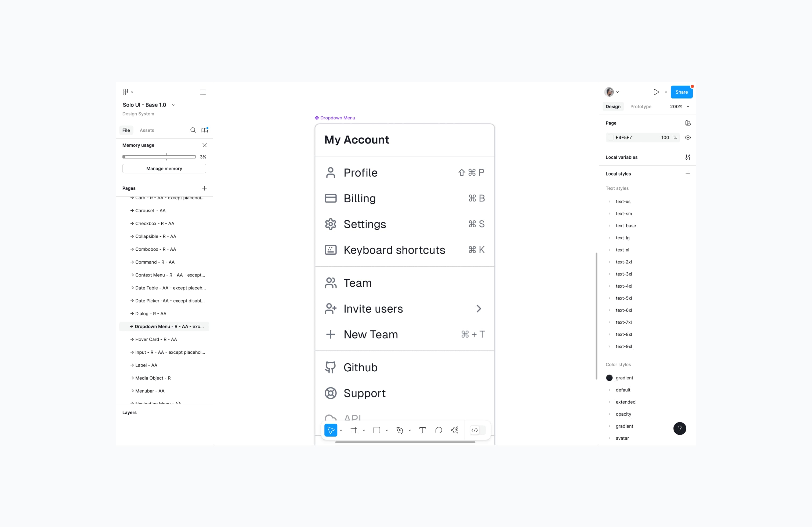Expand the text-xs style group
The image size is (812, 527).
[609, 202]
